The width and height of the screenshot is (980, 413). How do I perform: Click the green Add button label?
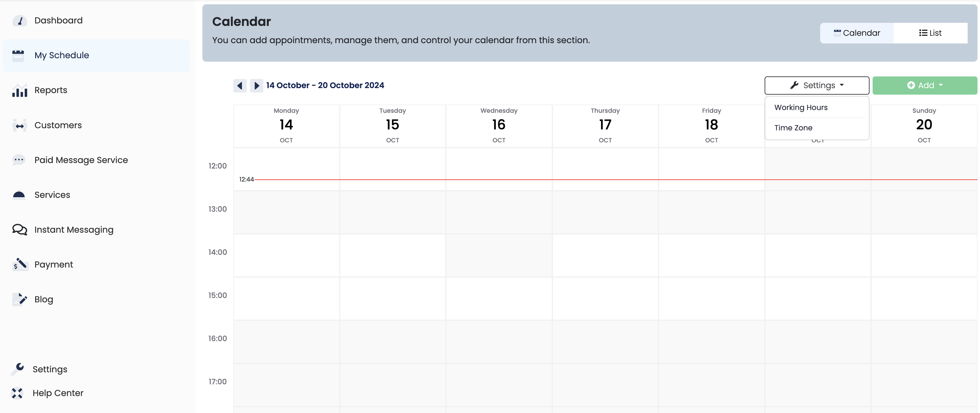926,85
